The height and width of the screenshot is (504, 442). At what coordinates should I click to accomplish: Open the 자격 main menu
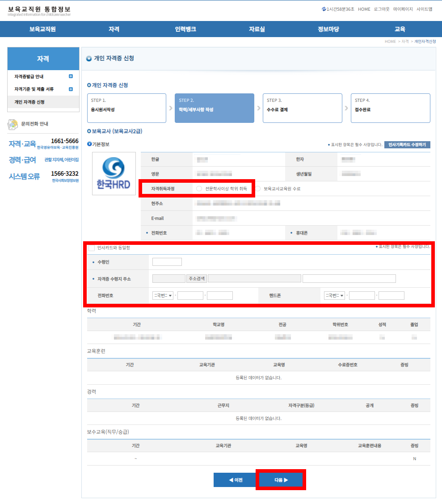[x=114, y=29]
